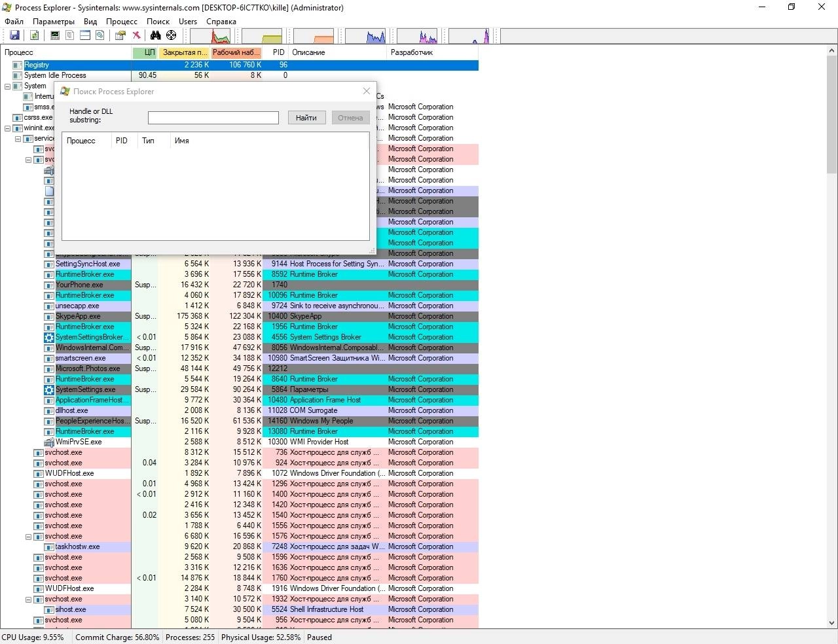Select the SkypeApp.exe process row
The image size is (838, 644).
coord(239,316)
